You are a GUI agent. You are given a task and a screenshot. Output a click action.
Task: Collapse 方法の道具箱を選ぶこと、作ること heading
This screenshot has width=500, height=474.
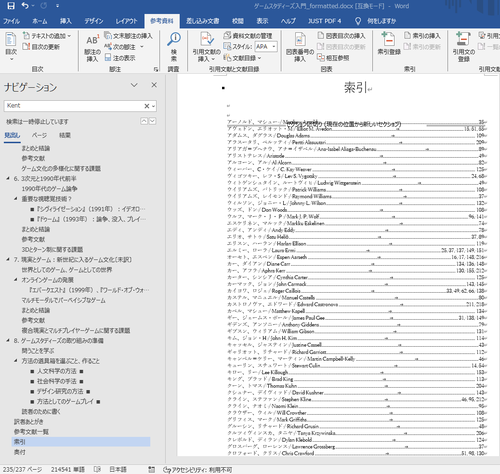point(16,361)
